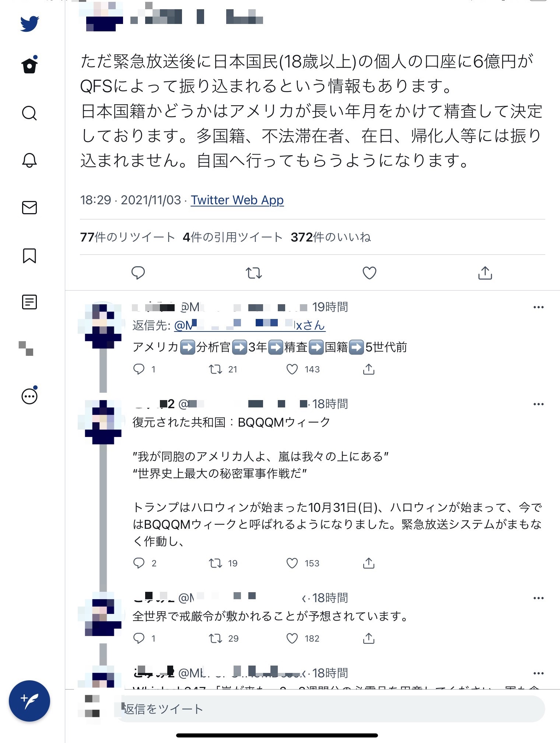560x743 pixels.
Task: Open the options menu on the BQQQM reply
Action: pyautogui.click(x=539, y=405)
